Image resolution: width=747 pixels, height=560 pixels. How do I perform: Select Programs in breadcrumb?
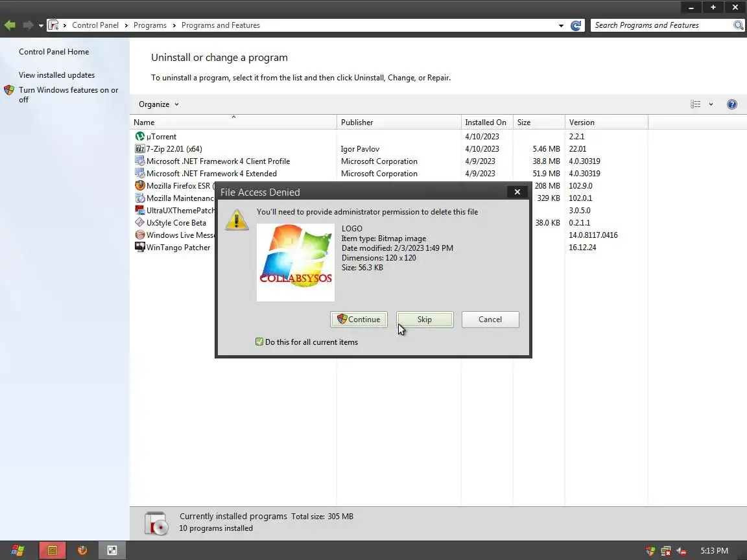point(150,25)
